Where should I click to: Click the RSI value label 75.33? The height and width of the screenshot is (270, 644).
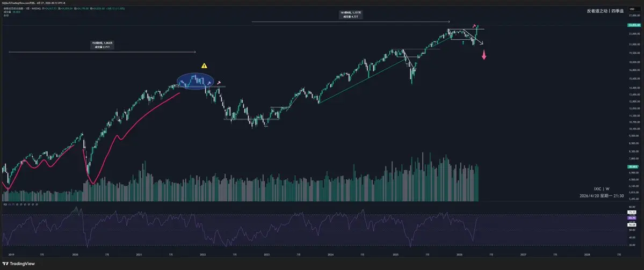click(x=632, y=211)
